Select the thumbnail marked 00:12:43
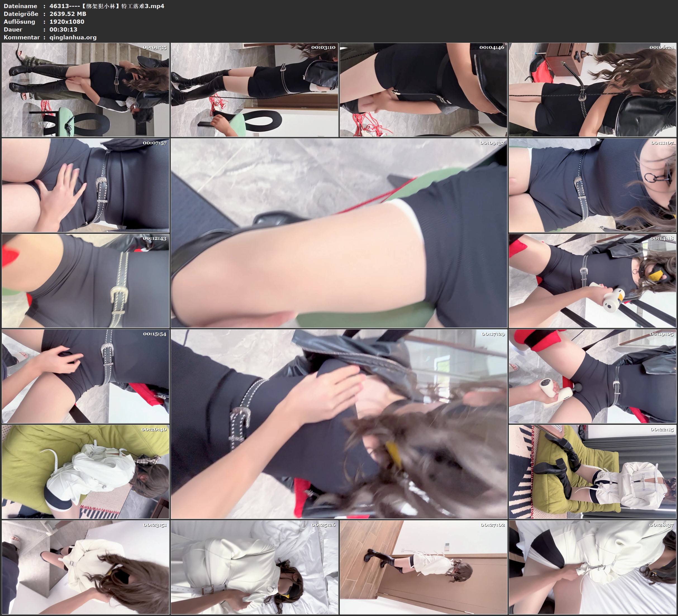This screenshot has height=616, width=678. 85,281
